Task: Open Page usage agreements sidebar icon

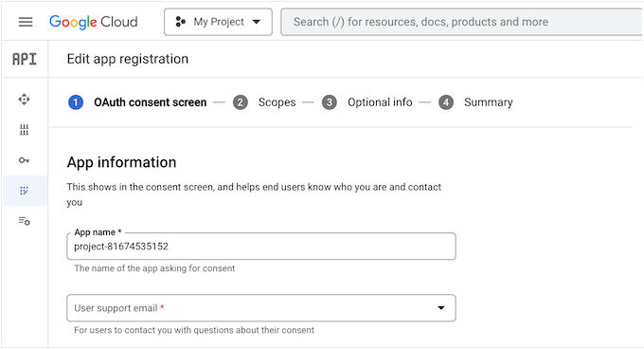Action: tap(25, 221)
